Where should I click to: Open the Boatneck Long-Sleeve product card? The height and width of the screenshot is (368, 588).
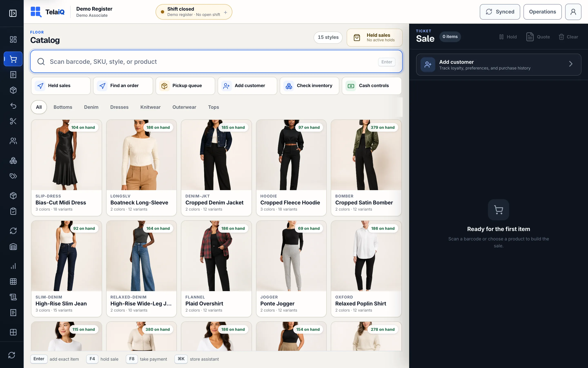click(141, 168)
